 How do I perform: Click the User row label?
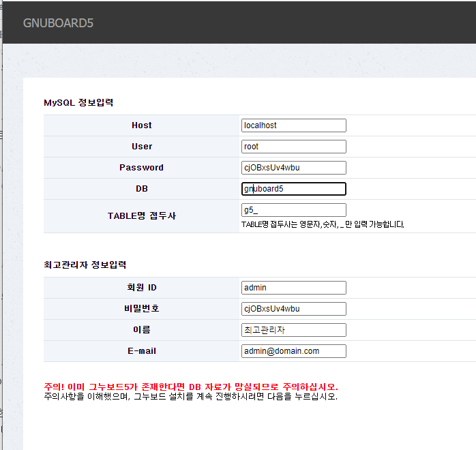tap(141, 147)
